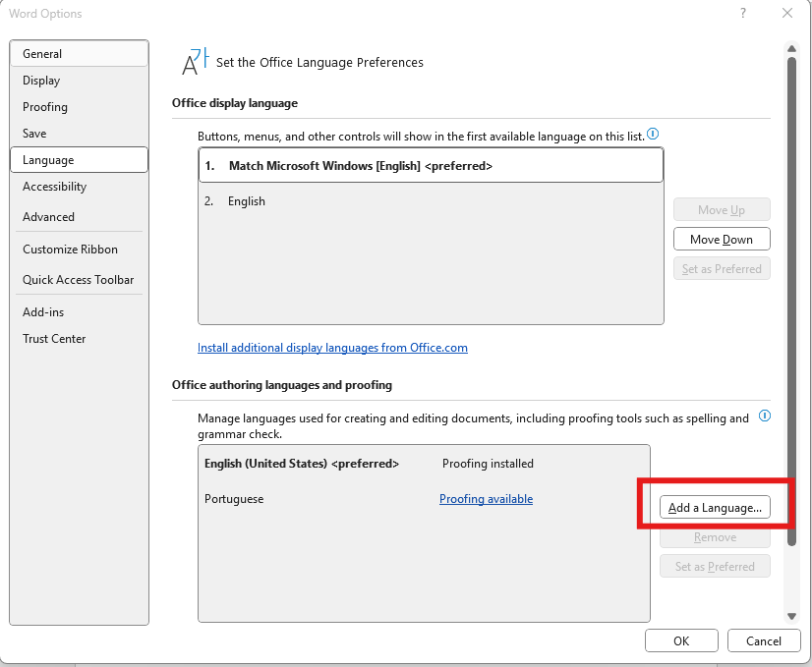Click the Move Up button

[722, 210]
